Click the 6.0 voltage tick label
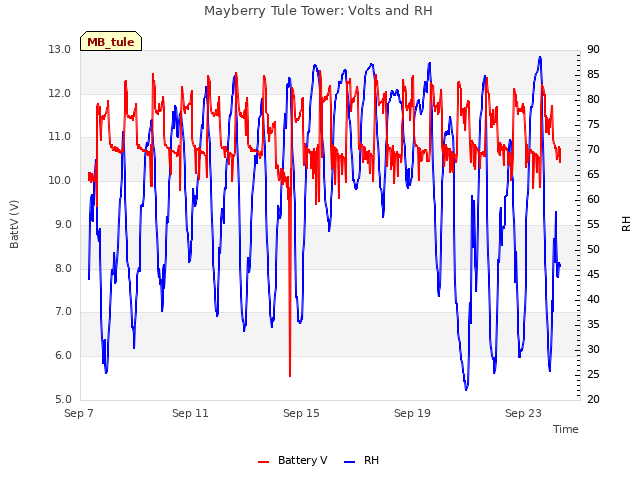This screenshot has width=640, height=480. tap(63, 355)
